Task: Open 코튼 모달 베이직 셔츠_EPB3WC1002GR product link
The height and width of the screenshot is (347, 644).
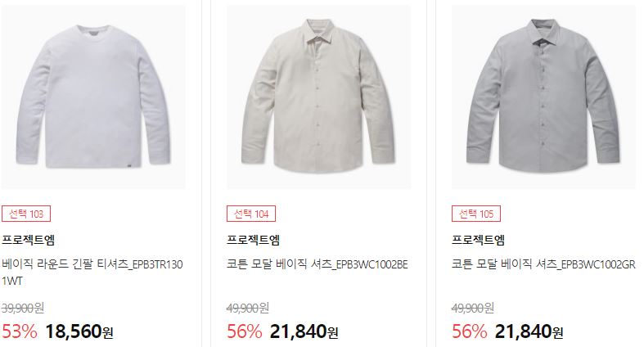Action: 543,264
